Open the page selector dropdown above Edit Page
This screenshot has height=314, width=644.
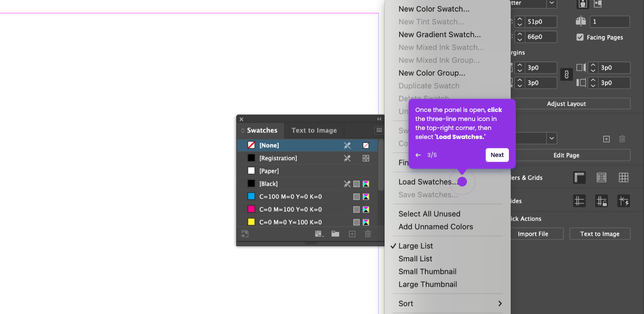click(551, 138)
